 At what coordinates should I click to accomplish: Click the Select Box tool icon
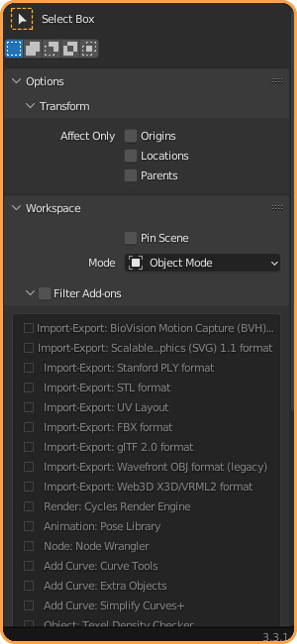click(22, 19)
